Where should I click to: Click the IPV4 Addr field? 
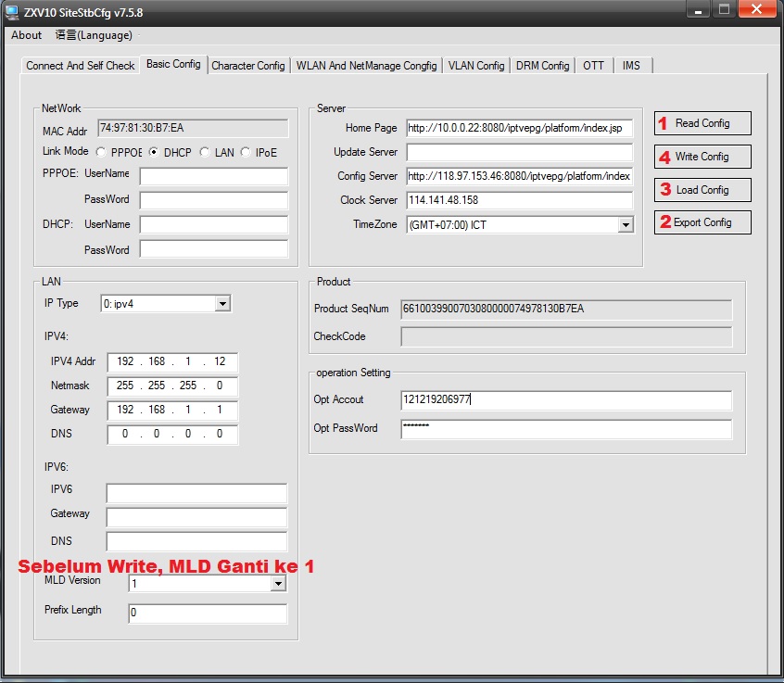pyautogui.click(x=172, y=361)
